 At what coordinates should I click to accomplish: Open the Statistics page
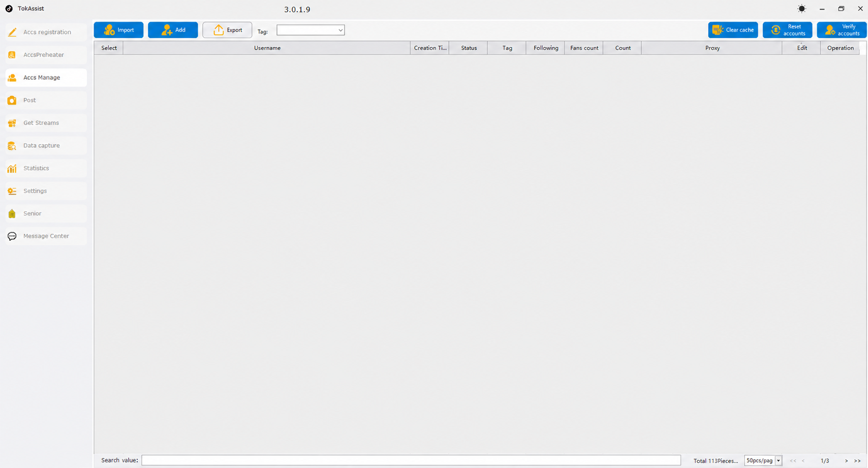(46, 168)
